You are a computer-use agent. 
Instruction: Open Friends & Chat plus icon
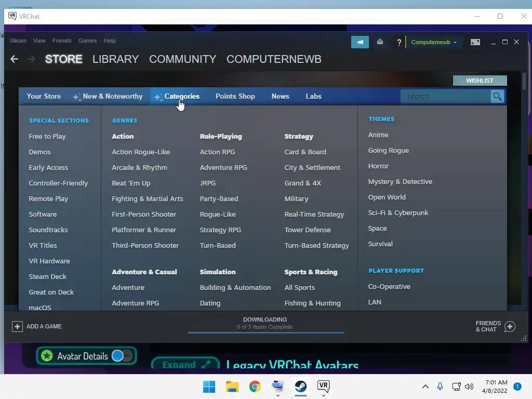[x=510, y=326]
